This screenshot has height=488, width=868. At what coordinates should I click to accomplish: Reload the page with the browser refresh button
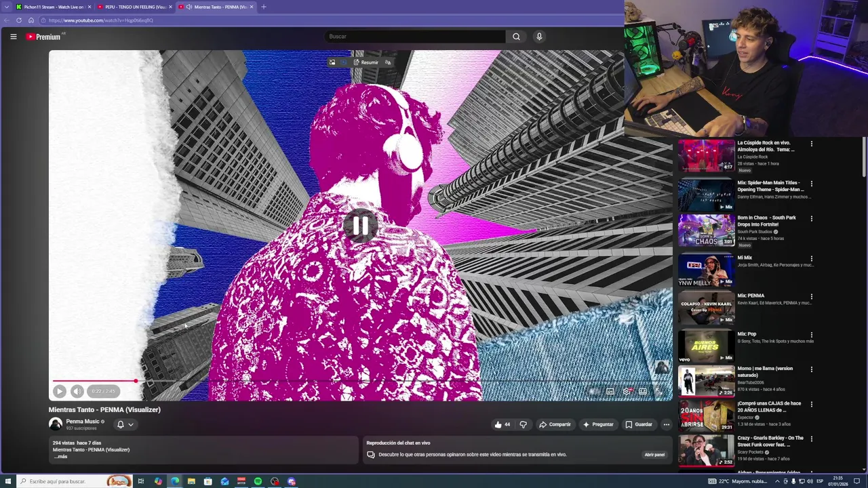point(19,20)
